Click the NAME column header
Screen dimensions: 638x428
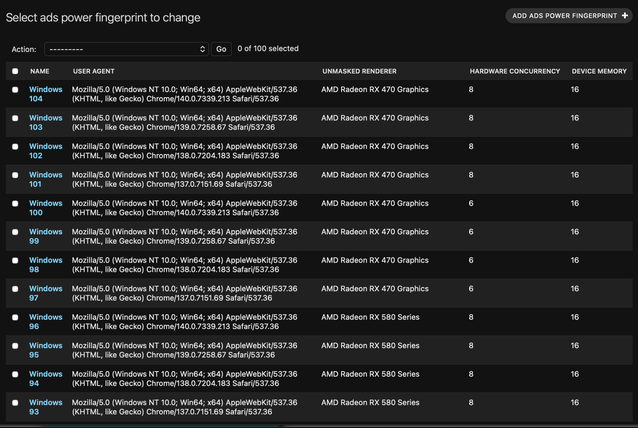point(39,71)
